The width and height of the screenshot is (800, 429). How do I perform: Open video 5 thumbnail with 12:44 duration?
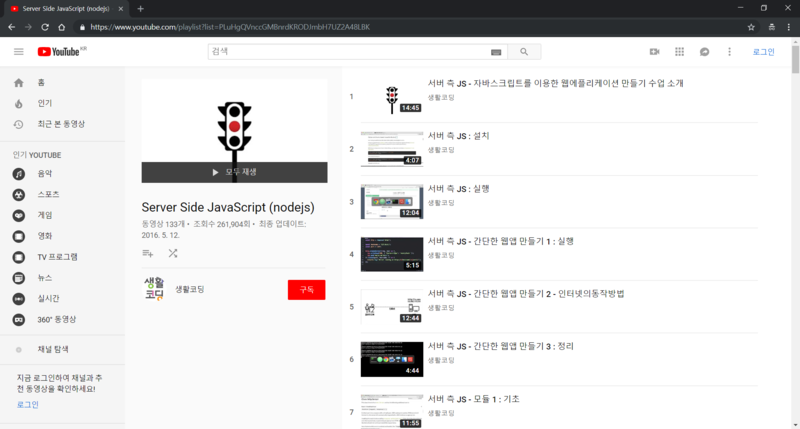[x=392, y=307]
